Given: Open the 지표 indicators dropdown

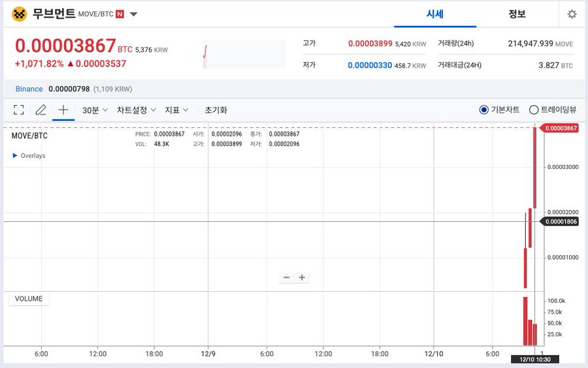Looking at the screenshot, I should [176, 110].
